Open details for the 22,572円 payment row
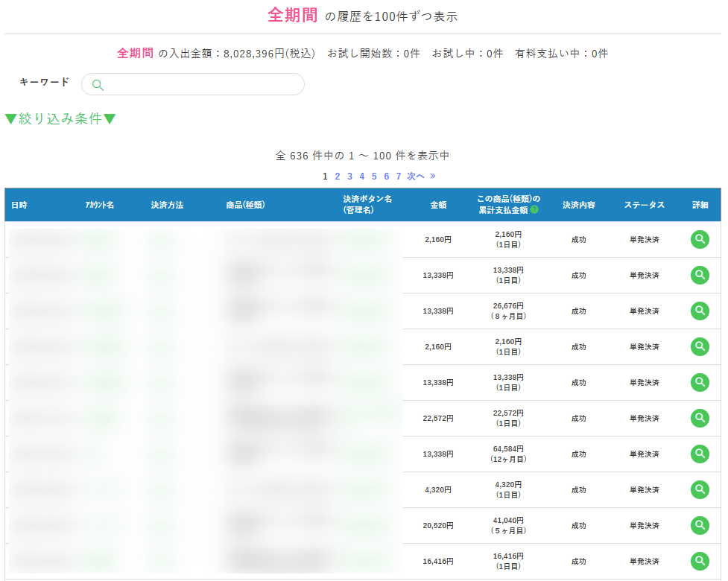The height and width of the screenshot is (581, 728). pyautogui.click(x=699, y=418)
